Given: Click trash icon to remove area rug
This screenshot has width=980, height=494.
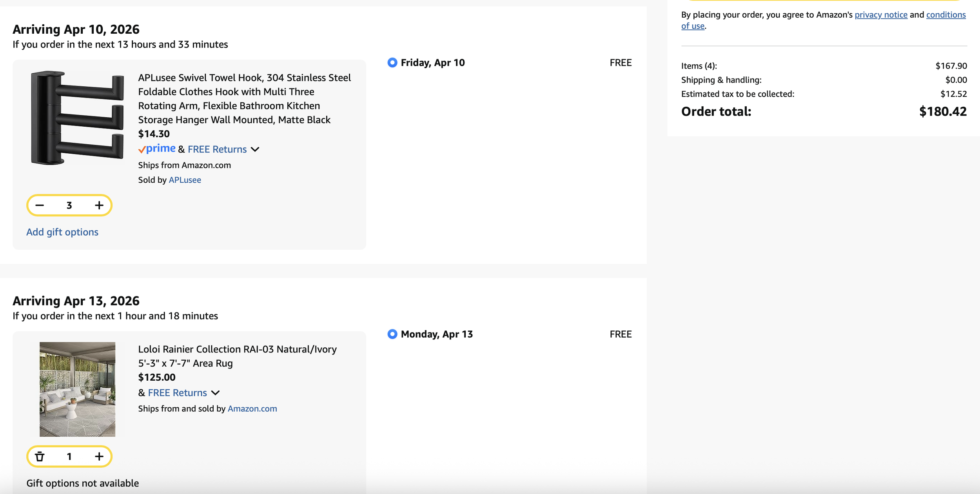Looking at the screenshot, I should [40, 456].
